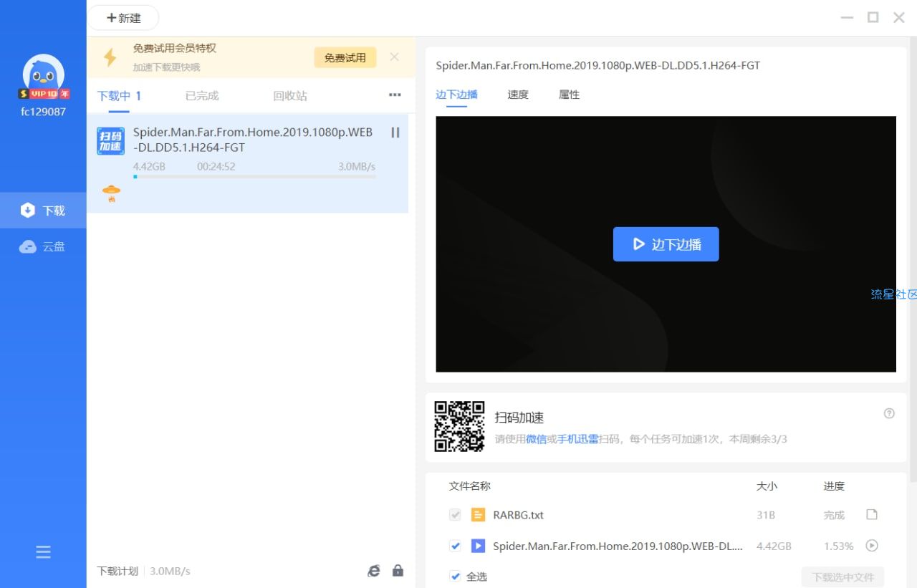
Task: Open the 回收站 recycle tab
Action: (290, 96)
